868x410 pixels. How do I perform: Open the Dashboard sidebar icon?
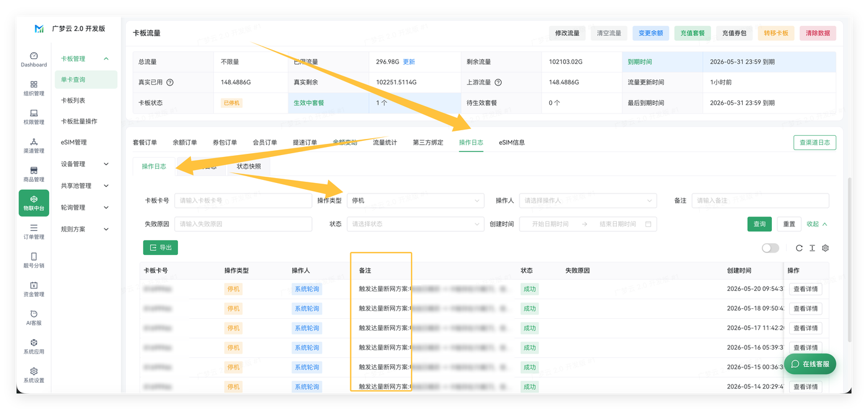[33, 60]
